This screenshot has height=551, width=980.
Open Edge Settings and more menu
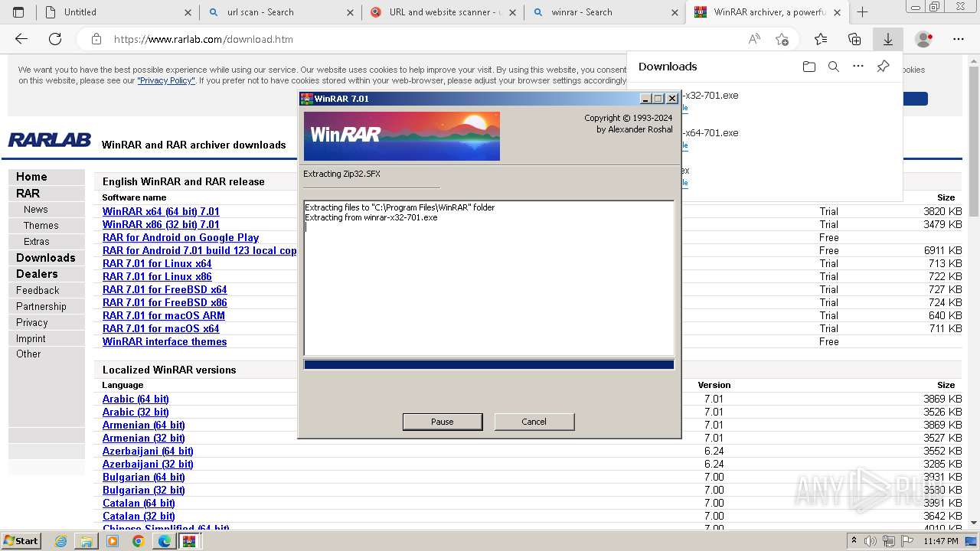(959, 39)
